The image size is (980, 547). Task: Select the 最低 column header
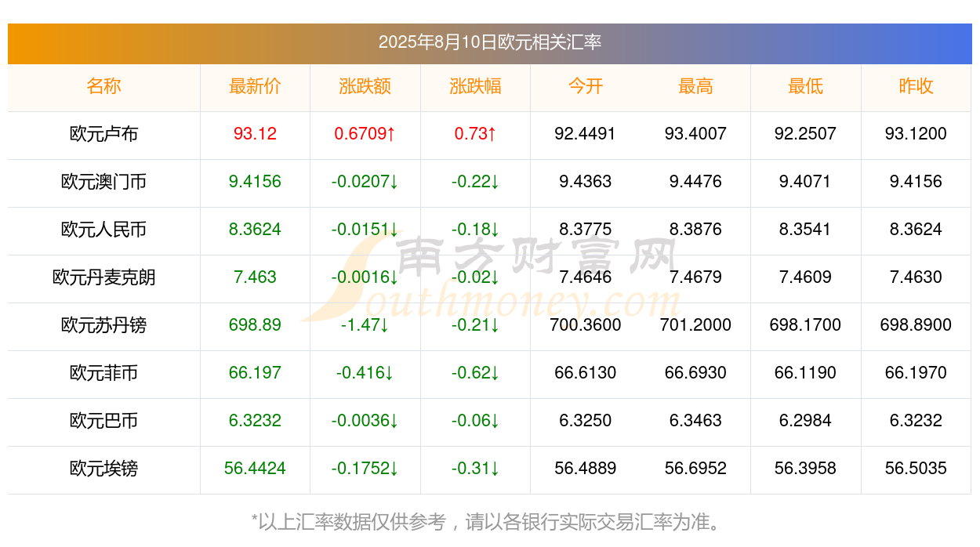[806, 86]
